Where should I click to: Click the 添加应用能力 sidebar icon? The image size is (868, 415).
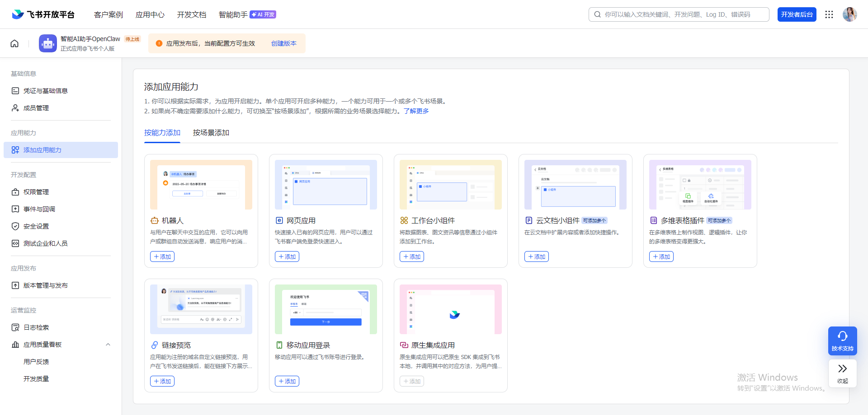tap(15, 150)
